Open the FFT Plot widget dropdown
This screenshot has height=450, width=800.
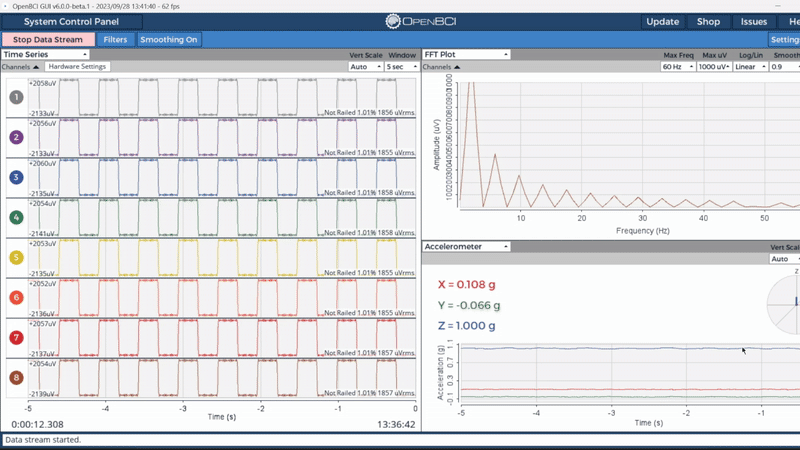[x=467, y=54]
